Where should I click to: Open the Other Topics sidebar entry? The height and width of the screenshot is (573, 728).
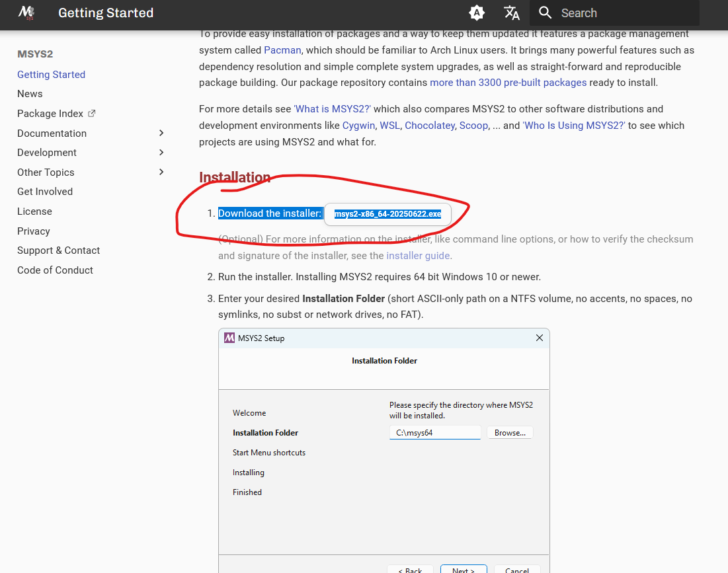(46, 172)
